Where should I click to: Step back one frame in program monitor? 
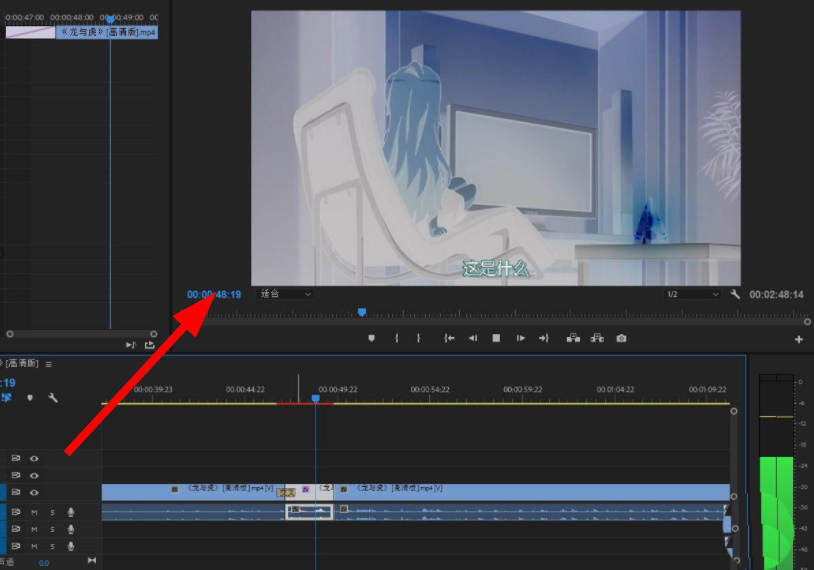pos(473,338)
